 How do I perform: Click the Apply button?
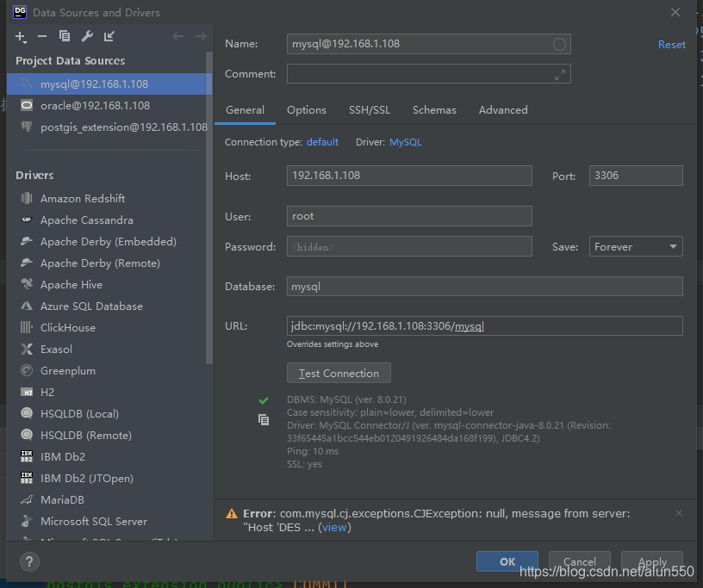(652, 561)
